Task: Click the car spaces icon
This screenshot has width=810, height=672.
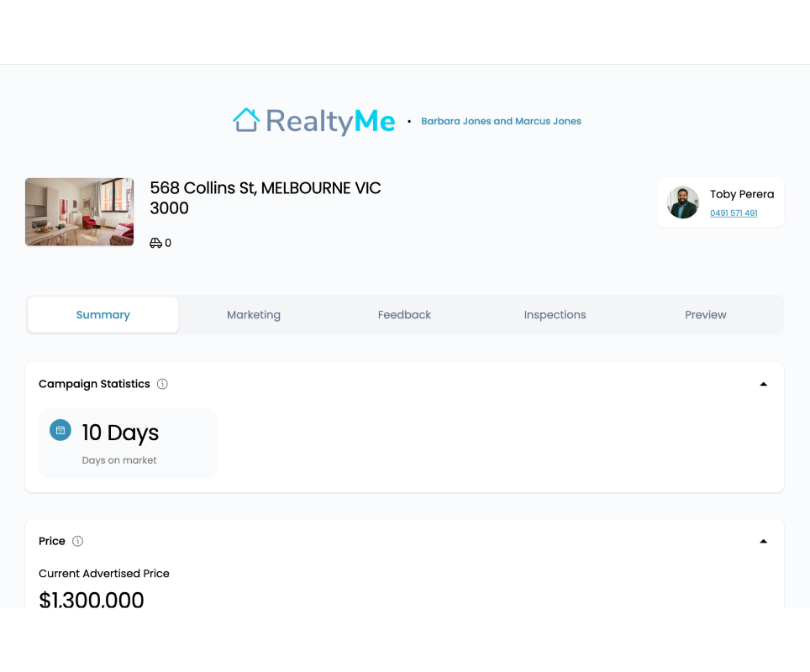Action: tap(155, 243)
